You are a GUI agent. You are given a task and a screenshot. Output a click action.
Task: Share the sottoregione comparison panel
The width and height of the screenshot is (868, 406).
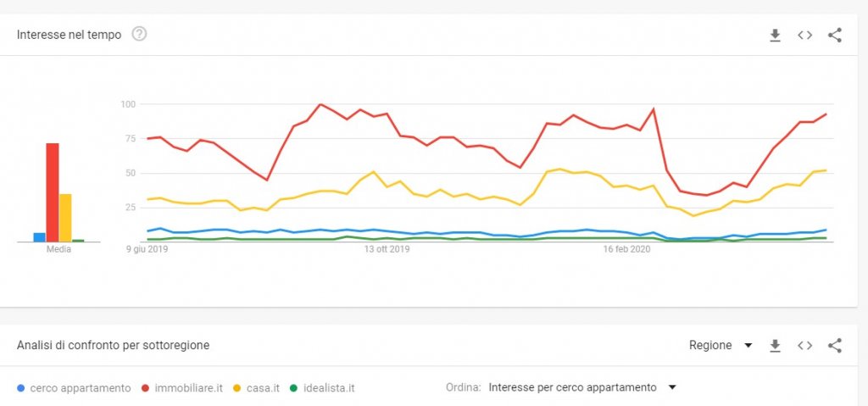(x=835, y=346)
